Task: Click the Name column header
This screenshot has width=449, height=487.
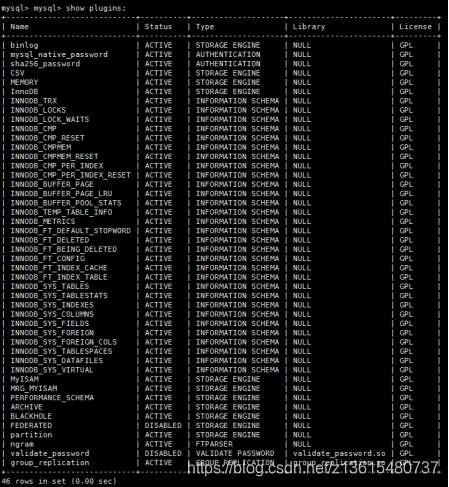Action: pyautogui.click(x=19, y=27)
